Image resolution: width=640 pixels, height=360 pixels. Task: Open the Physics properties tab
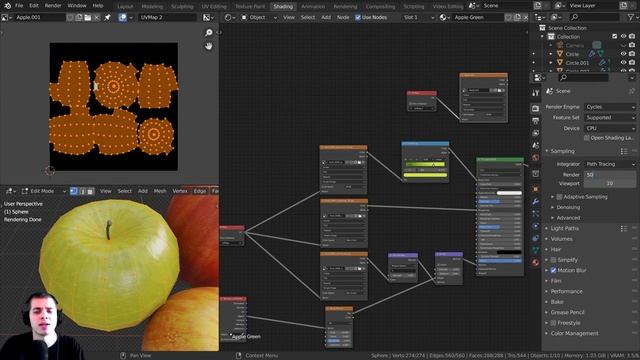pos(536,226)
